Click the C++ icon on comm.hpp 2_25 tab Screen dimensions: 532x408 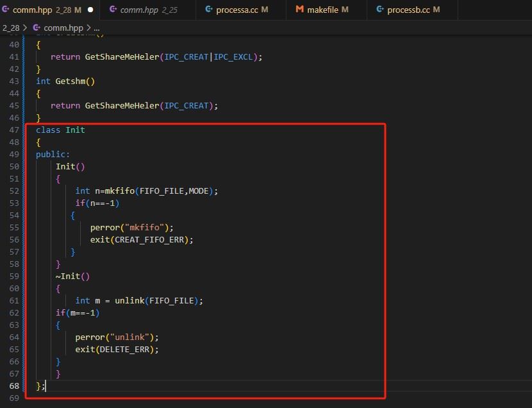coord(113,10)
